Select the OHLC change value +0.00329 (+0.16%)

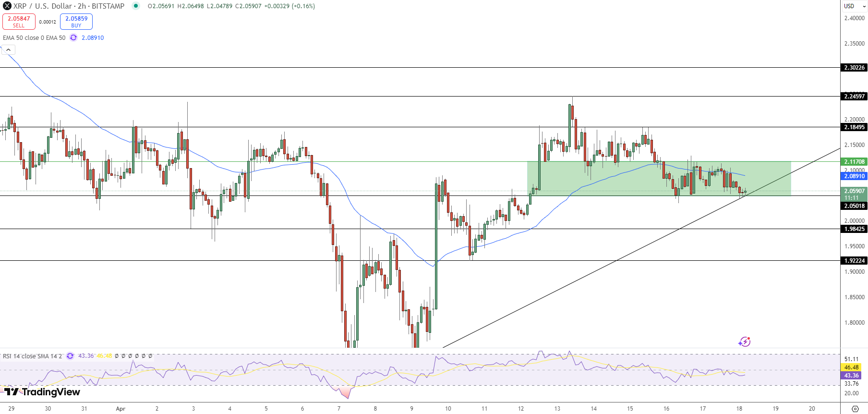pos(289,6)
